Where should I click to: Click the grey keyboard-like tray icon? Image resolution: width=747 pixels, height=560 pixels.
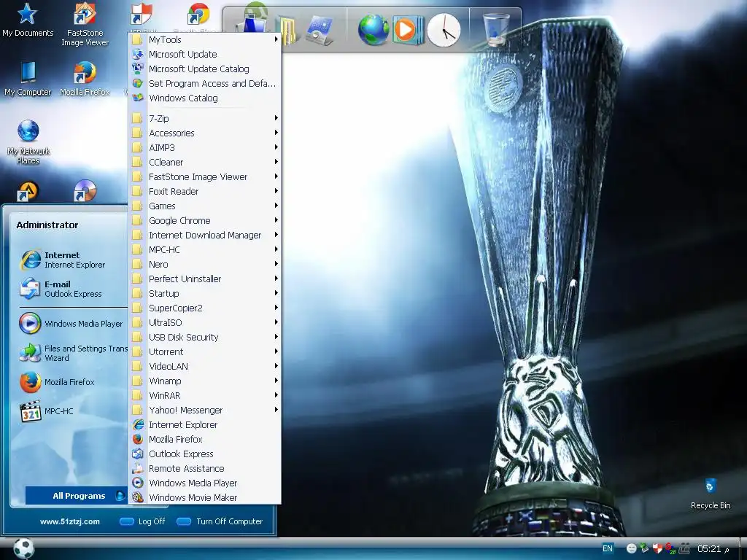point(684,548)
